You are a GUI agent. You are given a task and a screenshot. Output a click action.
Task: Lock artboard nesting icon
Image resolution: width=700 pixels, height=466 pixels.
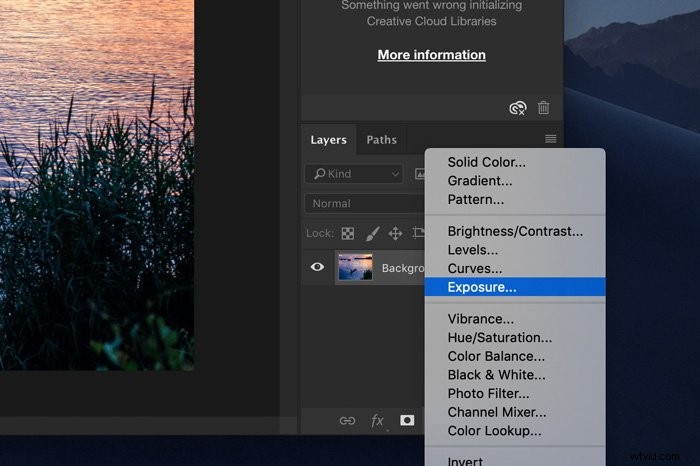point(418,233)
